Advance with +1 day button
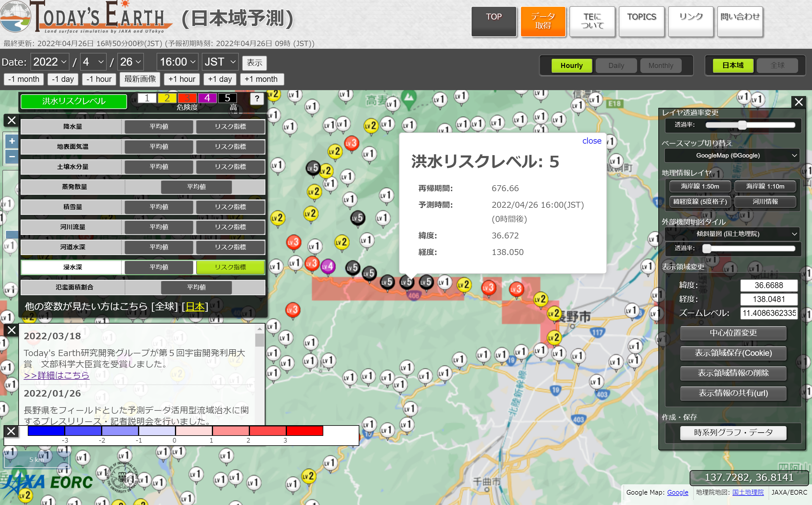Image resolution: width=812 pixels, height=505 pixels. tap(220, 79)
